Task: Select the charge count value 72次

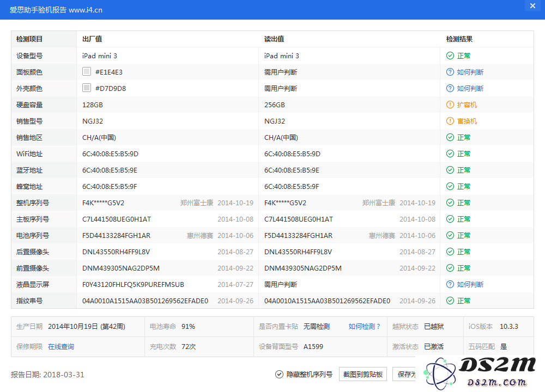Action: (189, 346)
